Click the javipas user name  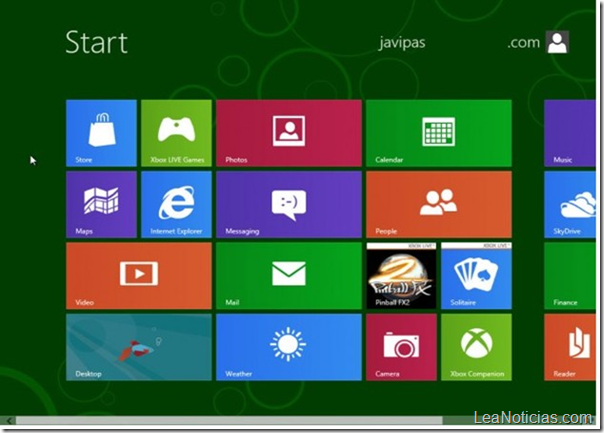[402, 42]
